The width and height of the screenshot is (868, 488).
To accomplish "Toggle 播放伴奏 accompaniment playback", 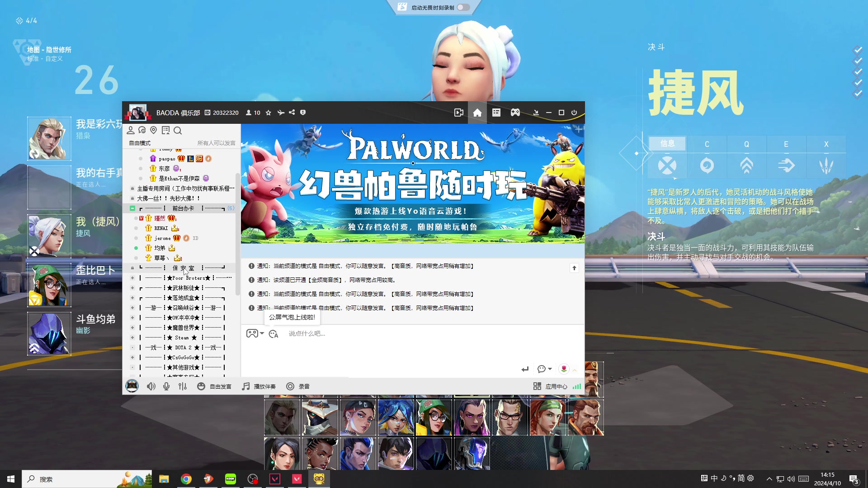I will click(x=259, y=386).
